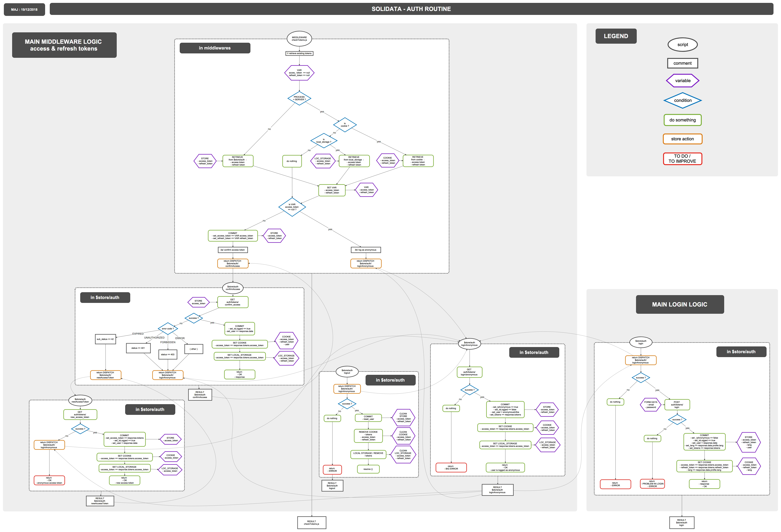This screenshot has width=781, height=532.
Task: Select the 'MAIN LOGIN LOGIC' header block
Action: coord(680,304)
